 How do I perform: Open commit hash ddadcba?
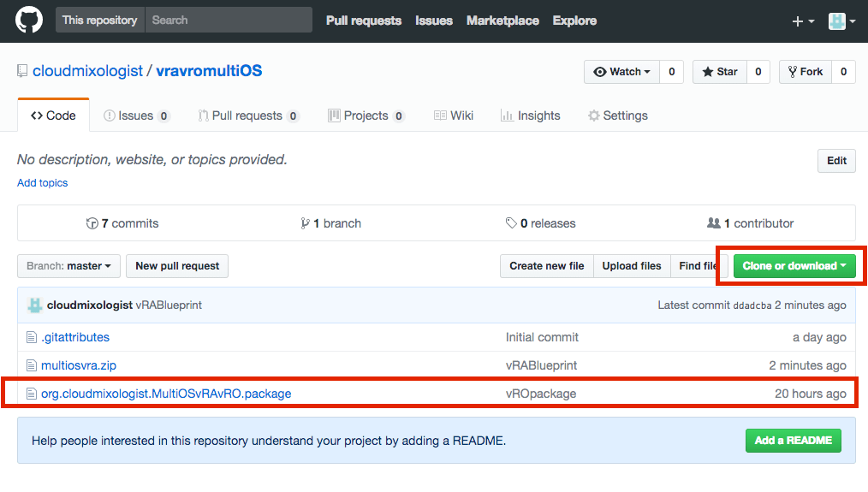click(x=752, y=305)
